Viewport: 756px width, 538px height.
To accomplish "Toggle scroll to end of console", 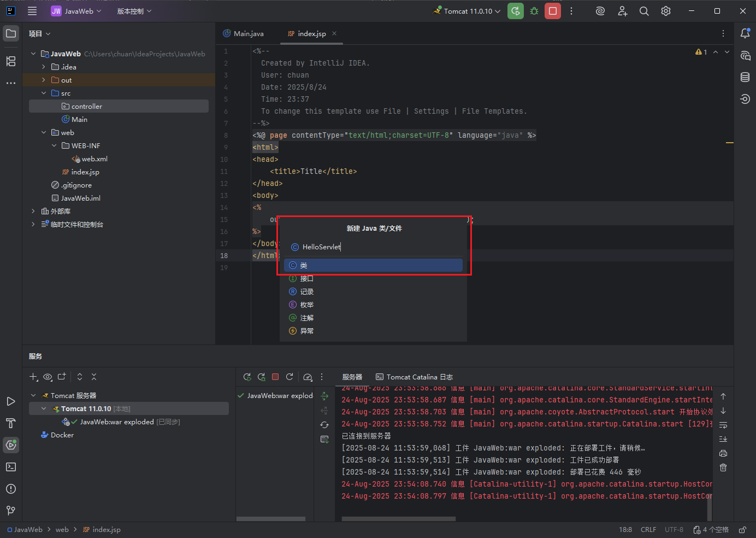I will coord(723,439).
